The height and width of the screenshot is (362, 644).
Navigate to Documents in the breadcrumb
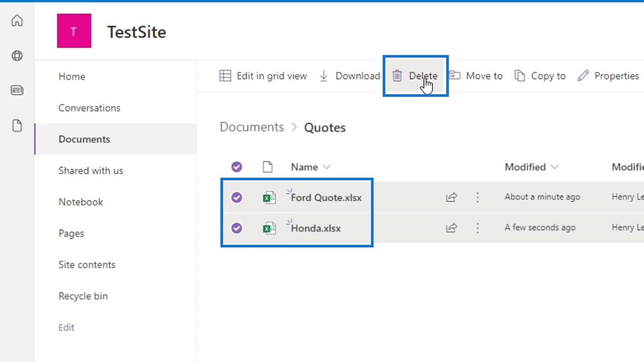pyautogui.click(x=252, y=127)
